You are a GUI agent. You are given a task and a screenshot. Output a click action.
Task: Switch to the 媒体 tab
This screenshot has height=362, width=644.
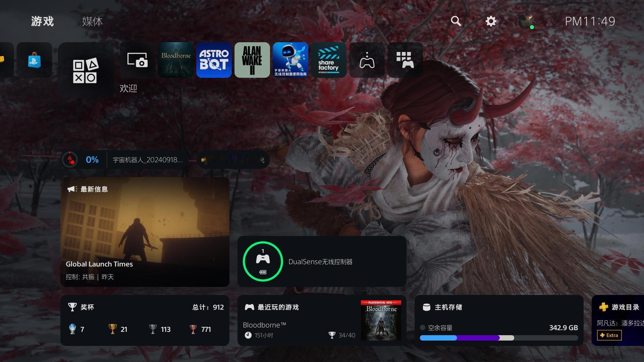click(x=92, y=21)
